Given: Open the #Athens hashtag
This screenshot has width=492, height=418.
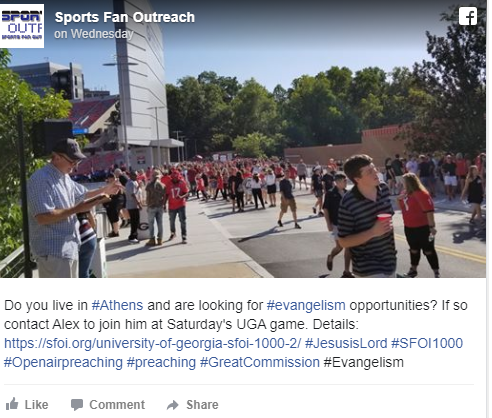Looking at the screenshot, I should click(x=117, y=305).
